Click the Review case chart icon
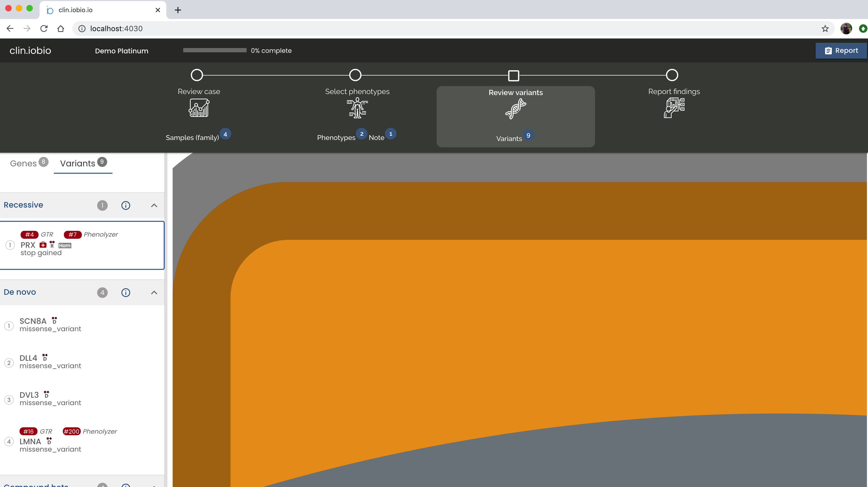Viewport: 868px width, 487px height. 199,108
